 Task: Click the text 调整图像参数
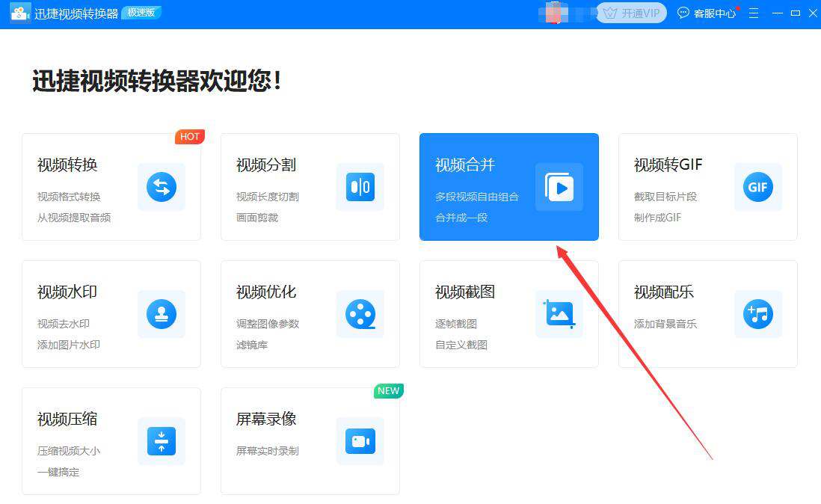point(268,324)
